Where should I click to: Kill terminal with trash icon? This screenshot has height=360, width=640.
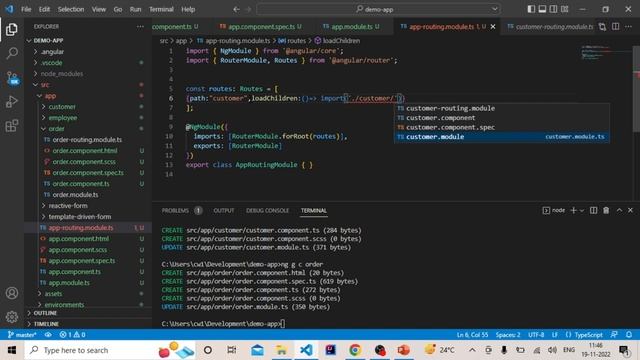[606, 210]
